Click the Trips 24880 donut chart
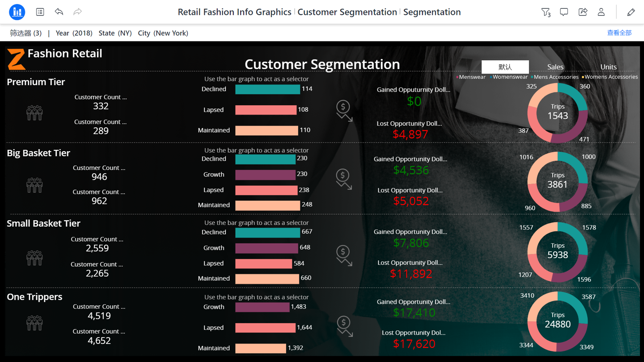This screenshot has height=362, width=644. coord(558,322)
